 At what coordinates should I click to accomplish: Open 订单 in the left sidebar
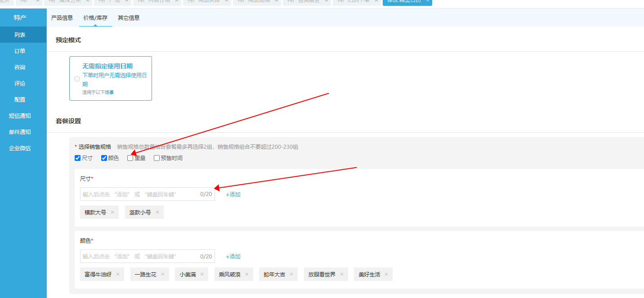pos(20,51)
